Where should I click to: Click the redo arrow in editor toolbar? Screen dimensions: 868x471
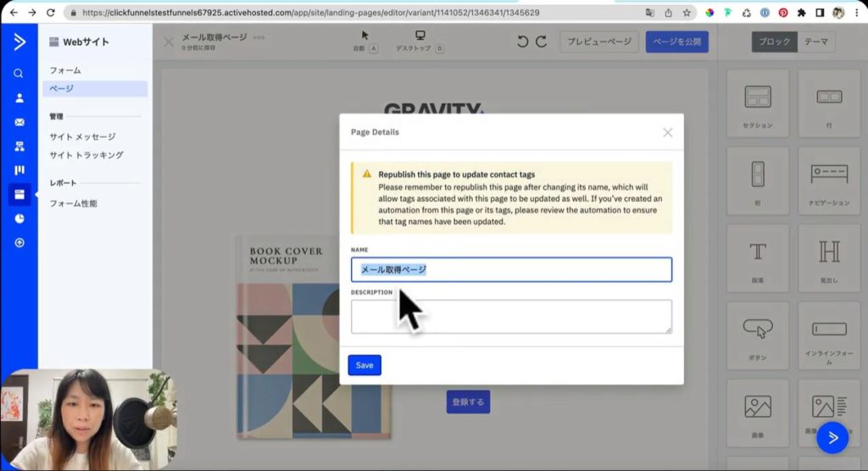[541, 42]
